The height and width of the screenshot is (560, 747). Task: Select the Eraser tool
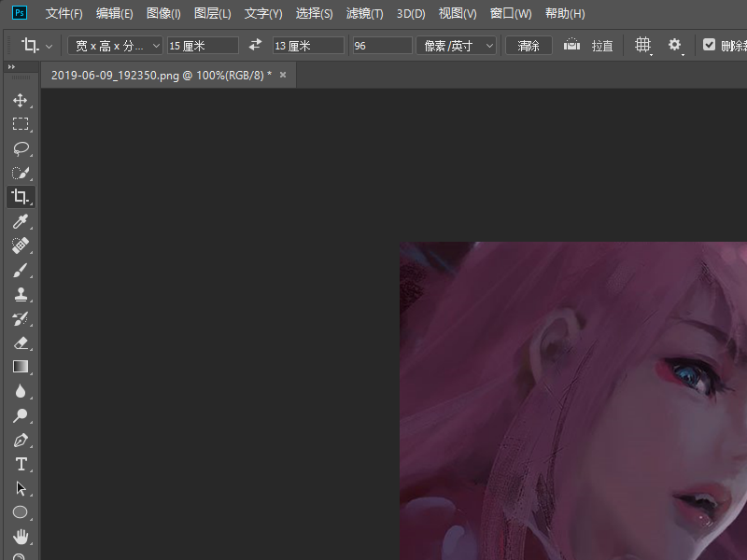[x=20, y=343]
